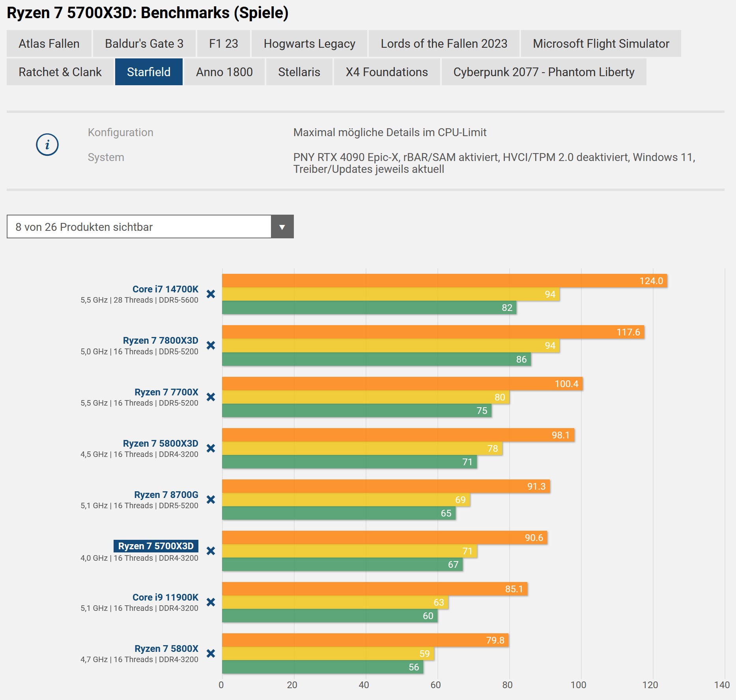
Task: Select the Hogwarts Legacy tab
Action: (310, 43)
